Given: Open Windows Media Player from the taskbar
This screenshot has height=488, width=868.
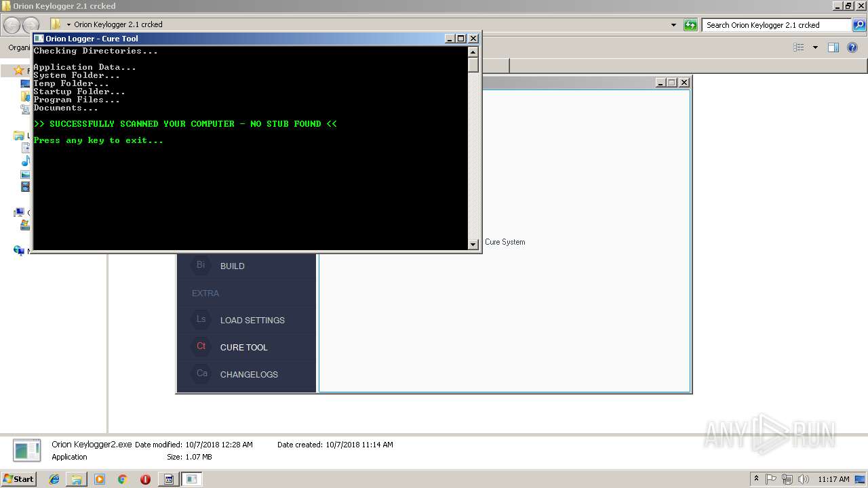Looking at the screenshot, I should tap(100, 479).
